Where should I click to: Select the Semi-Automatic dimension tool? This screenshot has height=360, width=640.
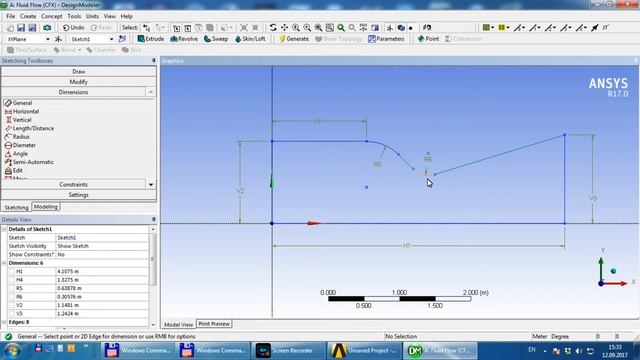click(x=29, y=162)
